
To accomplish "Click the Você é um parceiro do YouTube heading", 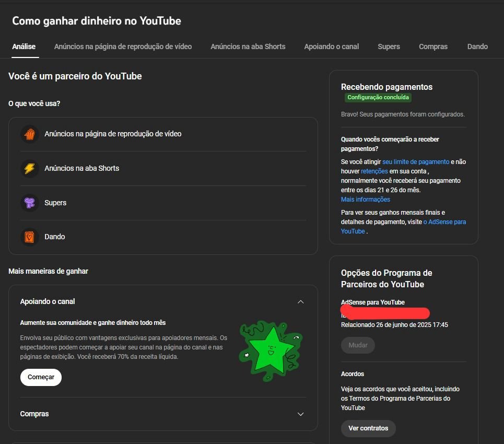I will point(75,76).
